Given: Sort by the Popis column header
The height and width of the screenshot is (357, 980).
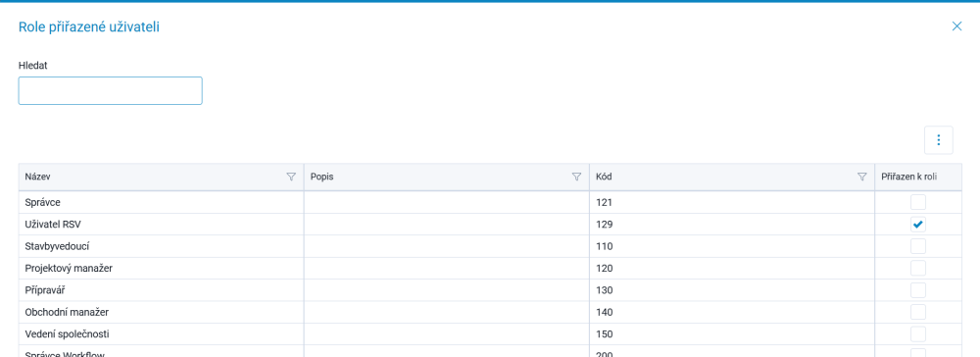Looking at the screenshot, I should click(x=321, y=177).
